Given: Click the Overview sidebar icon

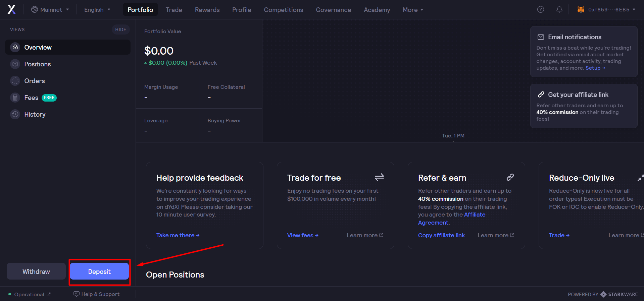Looking at the screenshot, I should click(x=15, y=47).
